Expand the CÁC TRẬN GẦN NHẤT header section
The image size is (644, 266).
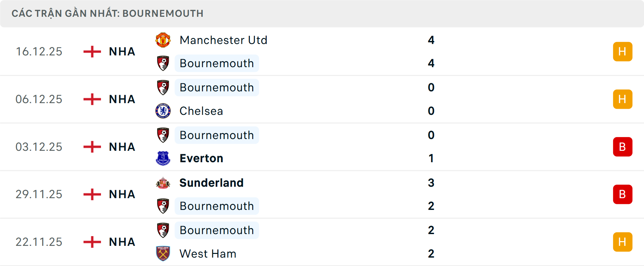pyautogui.click(x=108, y=13)
